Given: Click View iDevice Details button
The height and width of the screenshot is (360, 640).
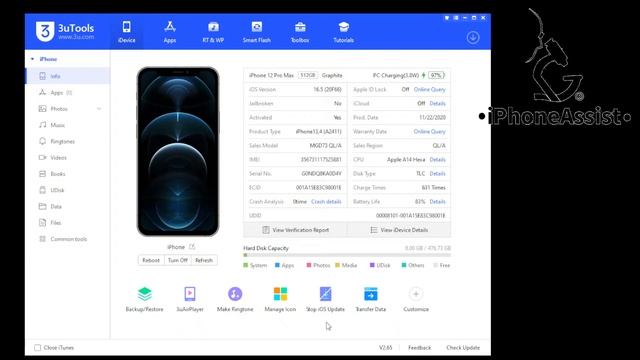Looking at the screenshot, I should point(399,230).
